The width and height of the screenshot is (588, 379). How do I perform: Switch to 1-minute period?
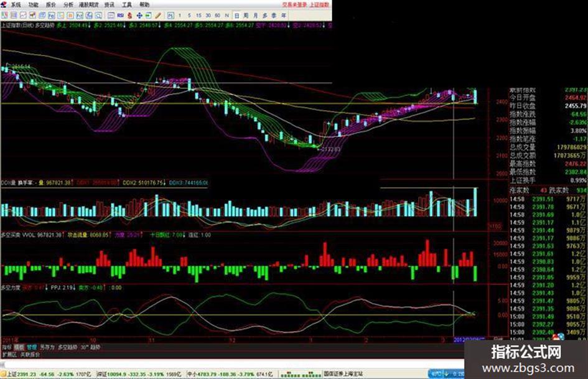click(180, 16)
